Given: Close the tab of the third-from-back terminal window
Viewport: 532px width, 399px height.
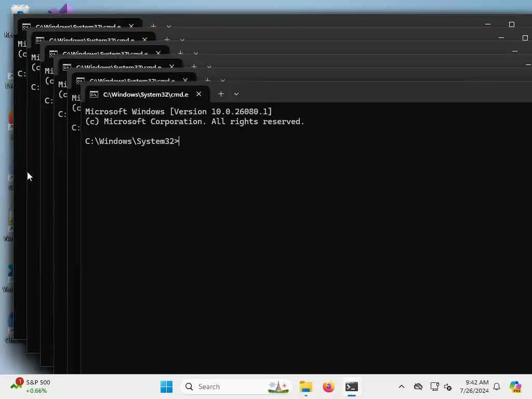Looking at the screenshot, I should [x=158, y=53].
